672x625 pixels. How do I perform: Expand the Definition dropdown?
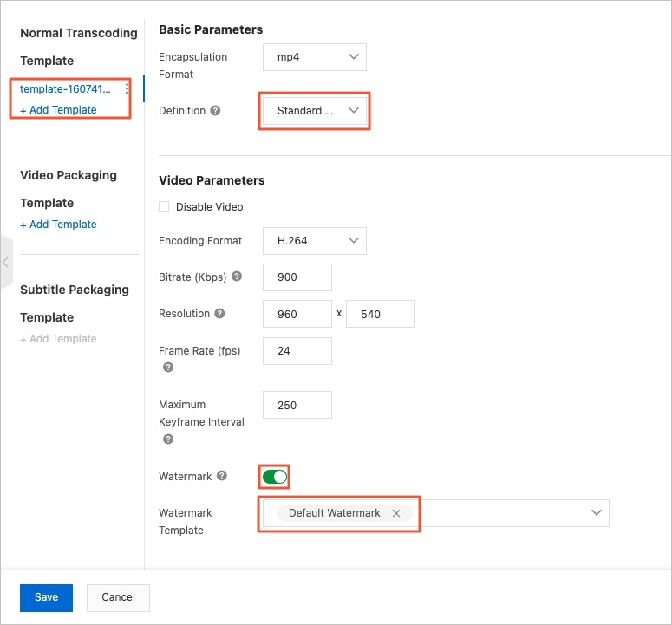point(315,111)
